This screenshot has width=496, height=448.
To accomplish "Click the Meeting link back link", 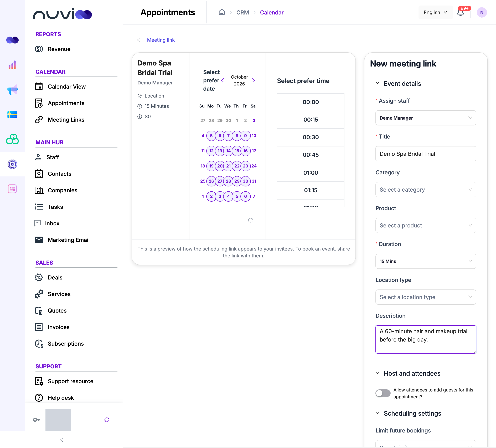I will pos(161,40).
